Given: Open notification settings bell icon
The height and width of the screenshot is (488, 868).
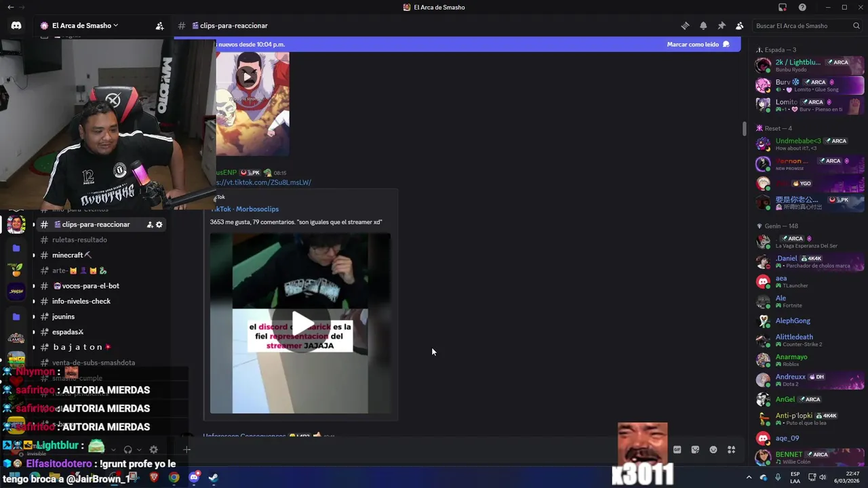Looking at the screenshot, I should click(x=703, y=26).
